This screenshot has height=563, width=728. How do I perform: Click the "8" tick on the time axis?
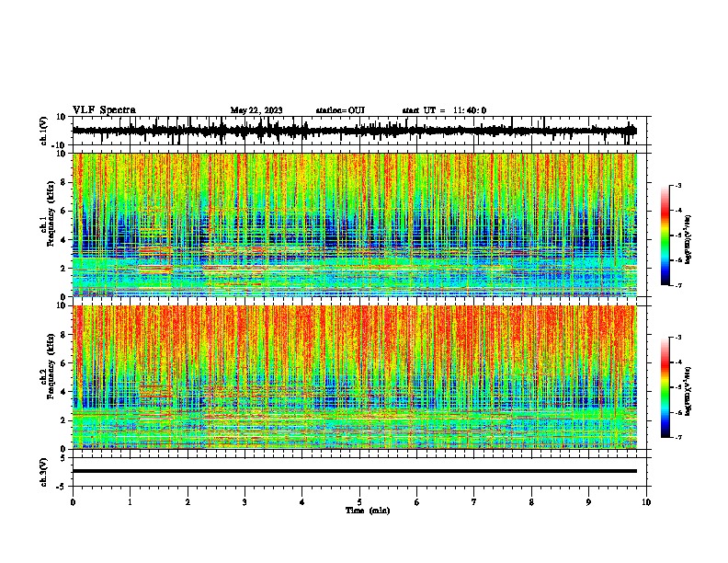point(531,502)
